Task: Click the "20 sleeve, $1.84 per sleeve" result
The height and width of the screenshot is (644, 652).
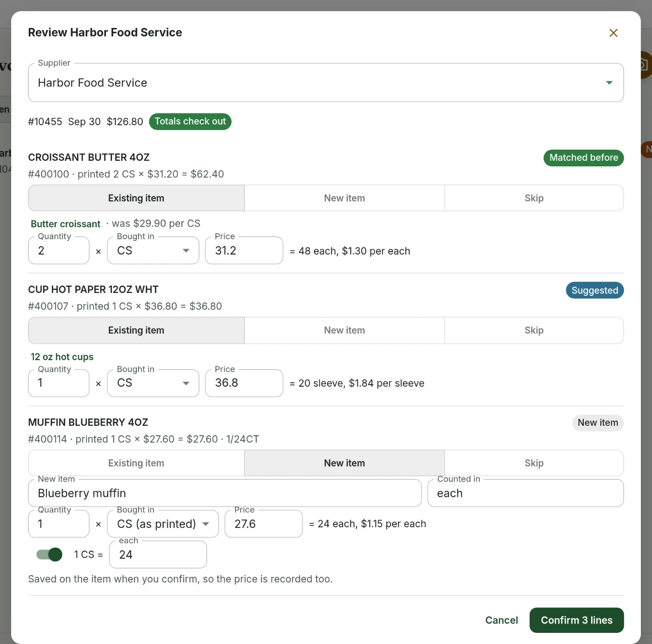Action: 362,383
